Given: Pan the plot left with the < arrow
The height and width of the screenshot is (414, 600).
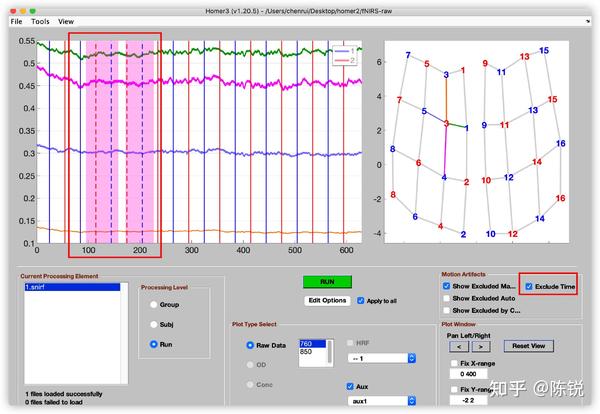Looking at the screenshot, I should click(459, 347).
